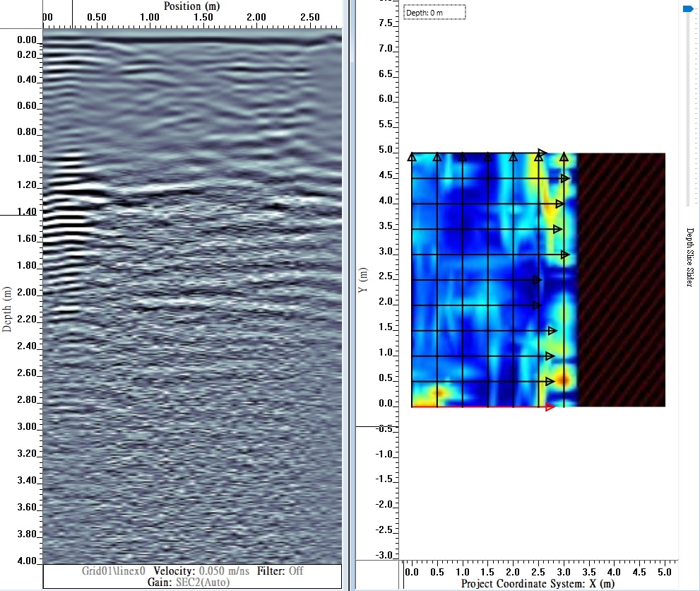Image resolution: width=700 pixels, height=591 pixels.
Task: Pick the arrowhead atop the X=3.0 grid line
Action: coord(564,157)
